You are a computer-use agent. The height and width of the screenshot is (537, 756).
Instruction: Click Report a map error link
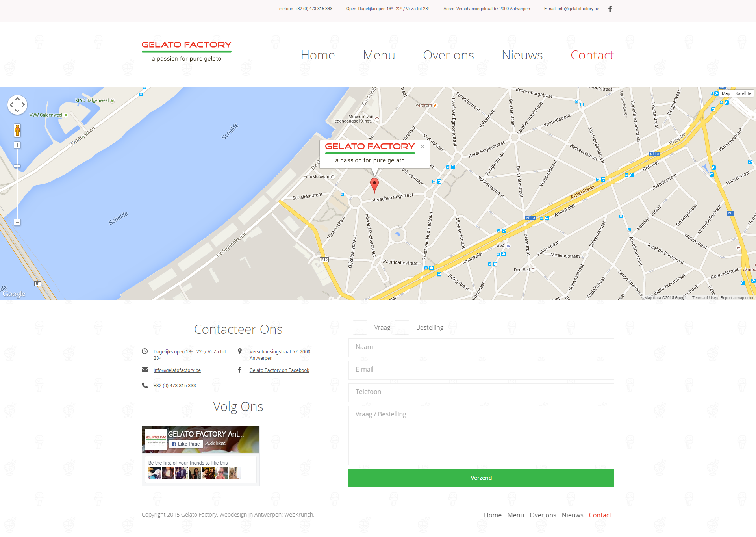[x=737, y=298]
